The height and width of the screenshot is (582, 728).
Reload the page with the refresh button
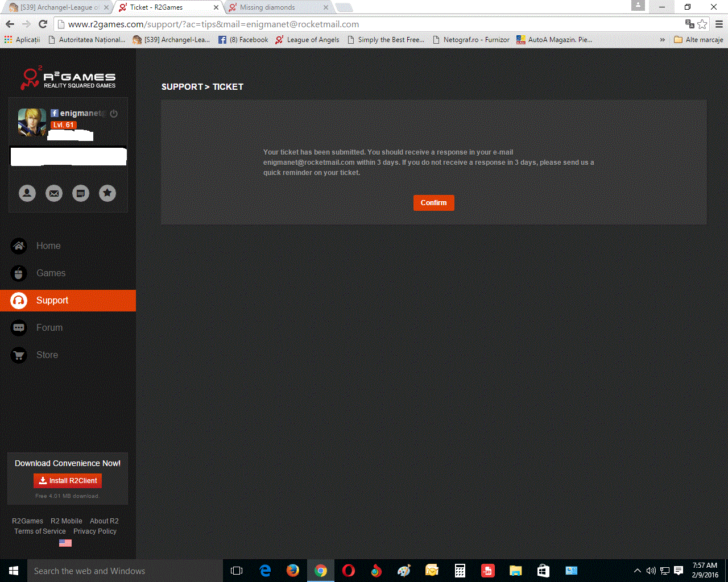point(43,24)
